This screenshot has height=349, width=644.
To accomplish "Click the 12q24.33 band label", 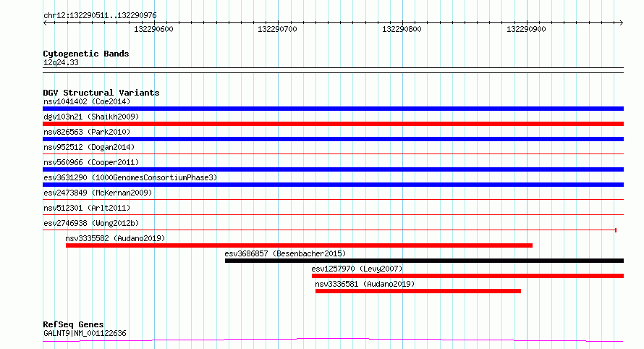I will tap(61, 63).
